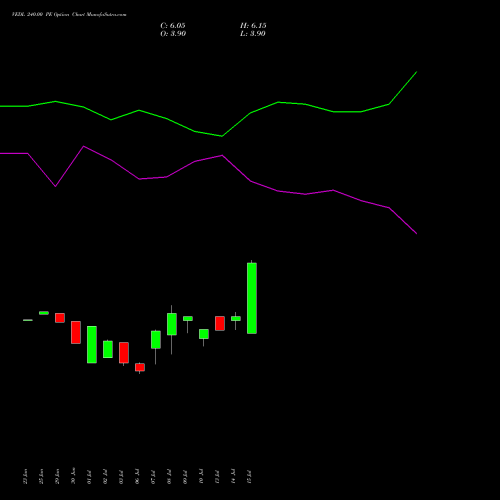Click the chart title text at top left
500x500 pixels.
69,14
